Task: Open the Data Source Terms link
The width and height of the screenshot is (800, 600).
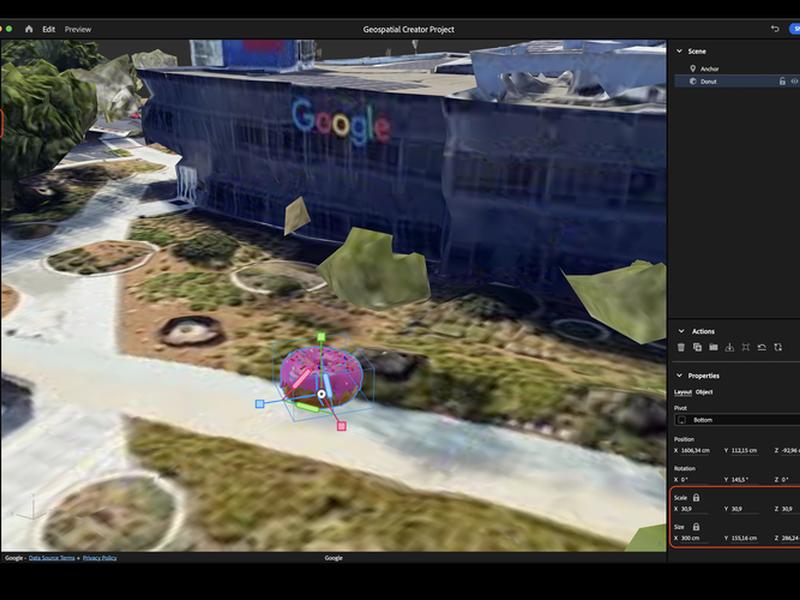Action: pos(52,558)
